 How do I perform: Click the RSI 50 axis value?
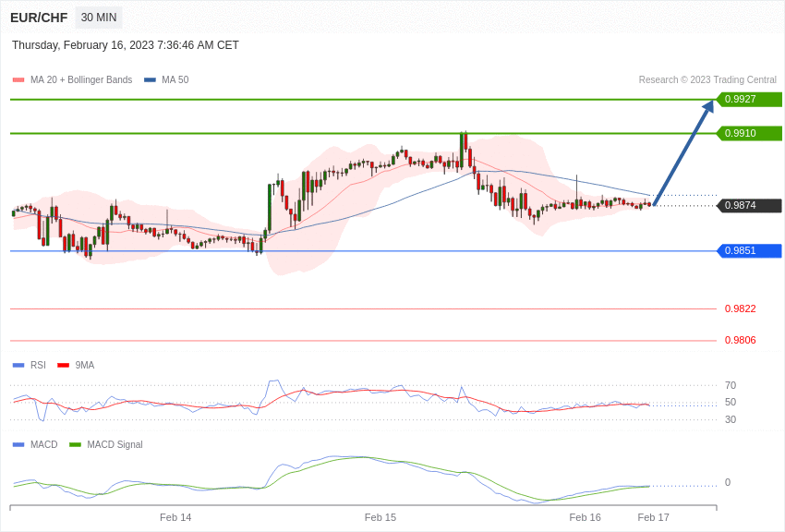(731, 402)
